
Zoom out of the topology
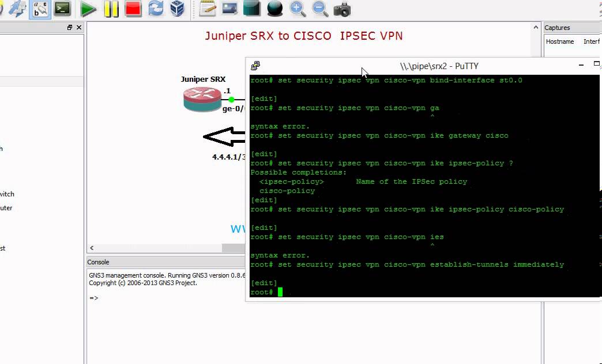tap(320, 9)
